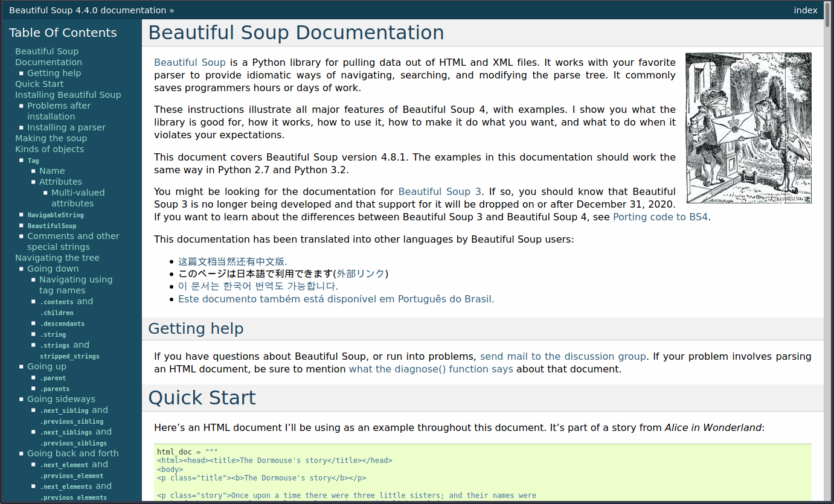The height and width of the screenshot is (504, 834).
Task: Click the Alice in Wonderland illustration
Action: [749, 128]
